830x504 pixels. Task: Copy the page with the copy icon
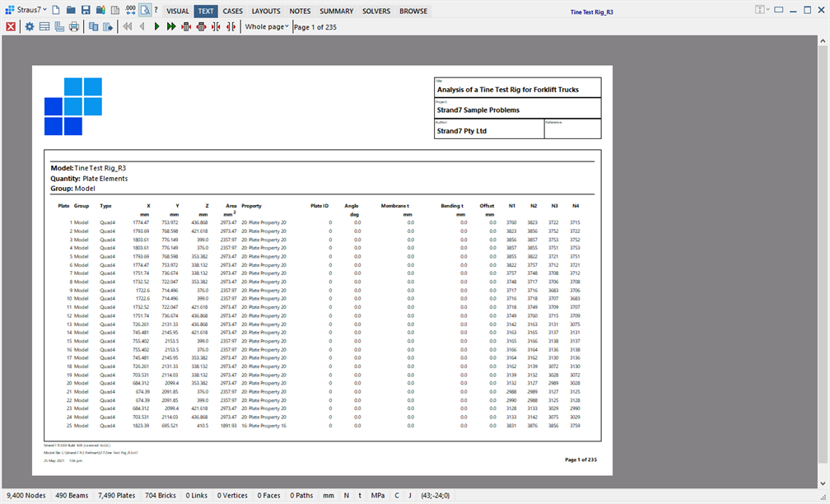pyautogui.click(x=93, y=26)
